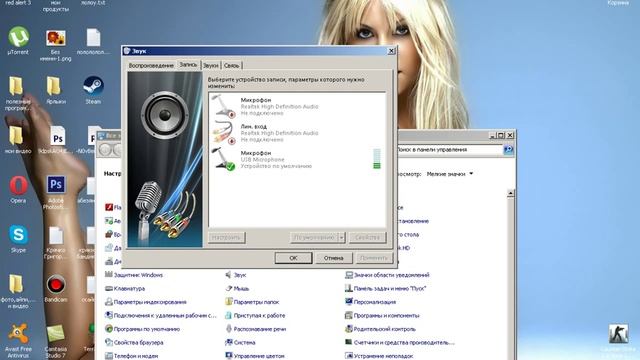Viewport: 640px width, 360px height.
Task: Open the Связь tab
Action: coord(231,65)
